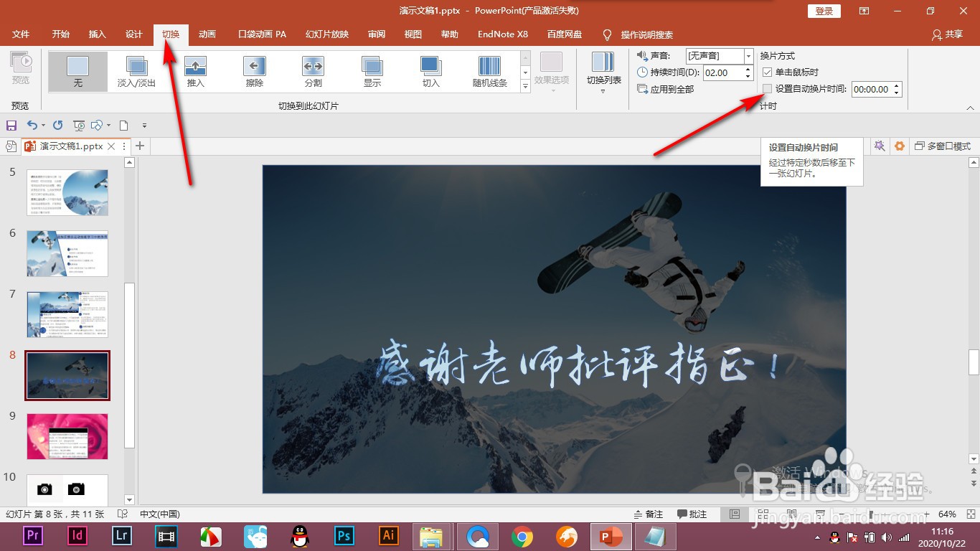Open the 百度网盘 tab

tap(565, 34)
